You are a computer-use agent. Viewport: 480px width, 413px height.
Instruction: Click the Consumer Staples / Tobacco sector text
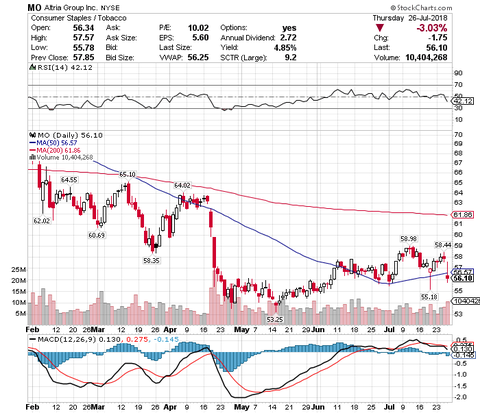click(x=79, y=18)
